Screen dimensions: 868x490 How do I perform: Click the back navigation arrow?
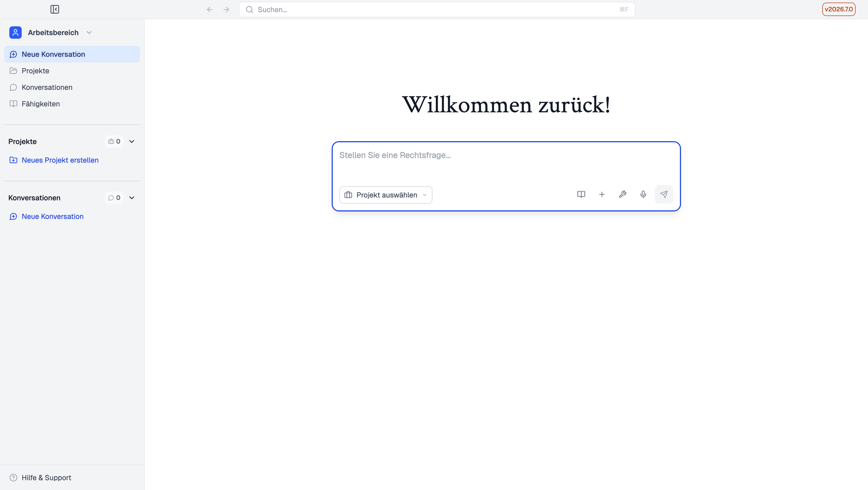click(210, 9)
